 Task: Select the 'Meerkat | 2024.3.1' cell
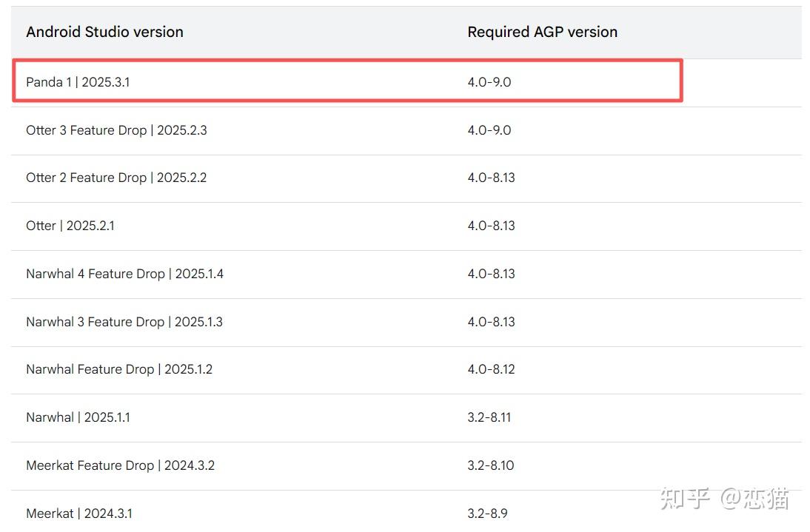79,514
